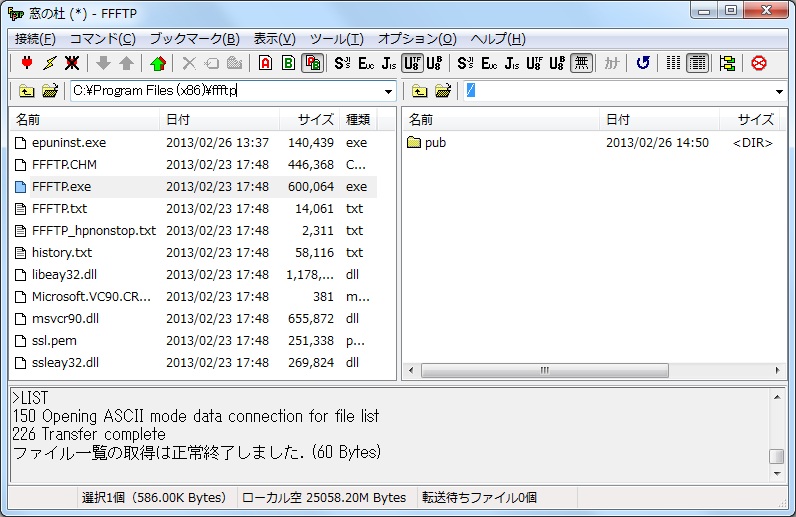Viewport: 796px width, 517px height.
Task: Click the file icon beside history.txt
Action: coord(21,253)
